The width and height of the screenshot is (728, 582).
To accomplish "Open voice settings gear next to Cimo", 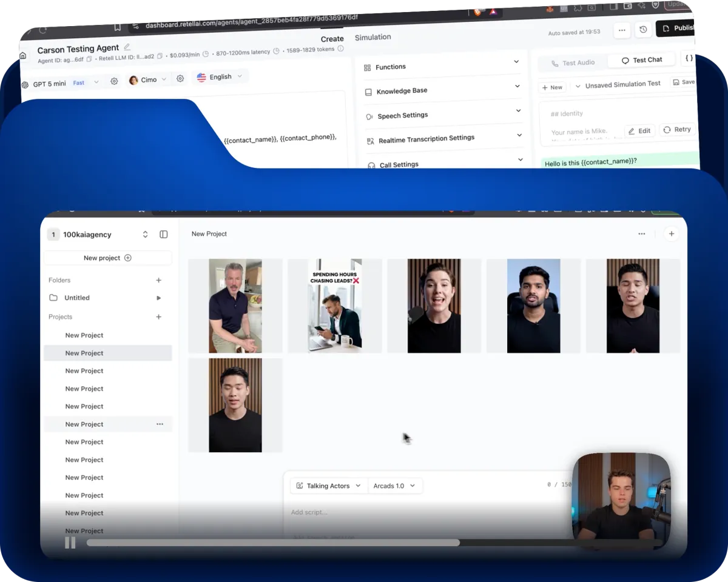I will click(180, 78).
